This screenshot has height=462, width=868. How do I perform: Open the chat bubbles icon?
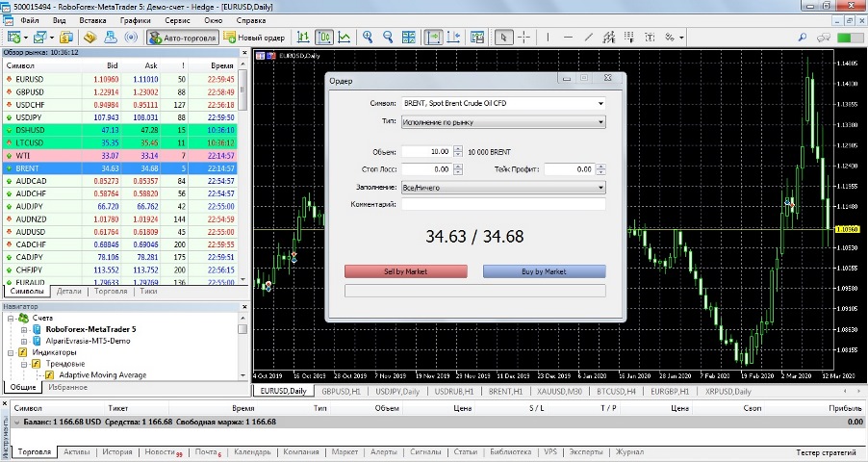coord(823,38)
